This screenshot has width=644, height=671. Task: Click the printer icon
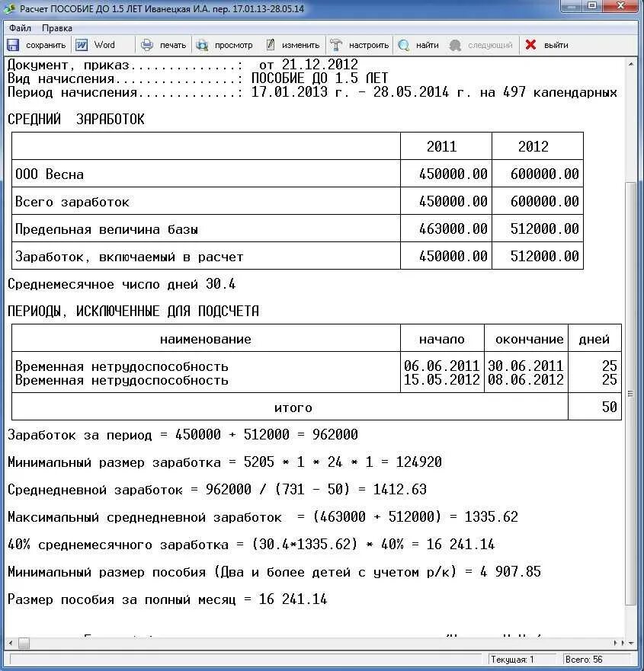[x=147, y=45]
